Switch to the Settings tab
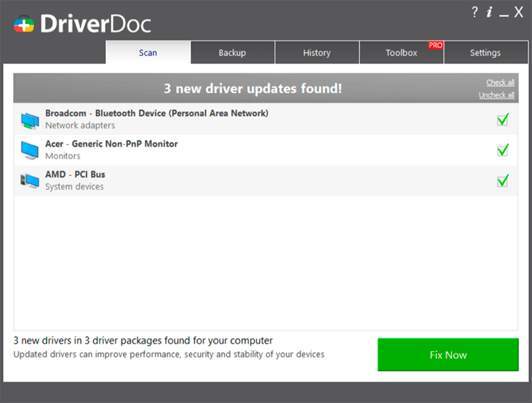532x403 pixels. 486,53
